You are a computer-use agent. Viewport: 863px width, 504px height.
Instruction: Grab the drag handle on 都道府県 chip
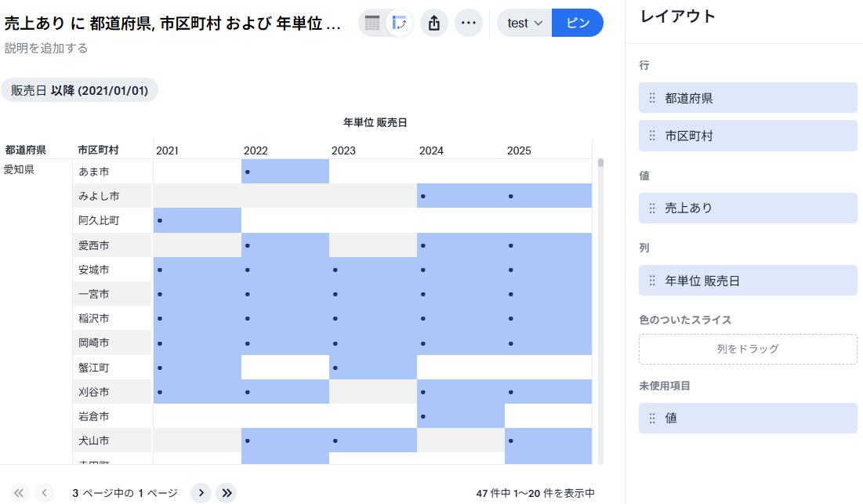pos(652,98)
